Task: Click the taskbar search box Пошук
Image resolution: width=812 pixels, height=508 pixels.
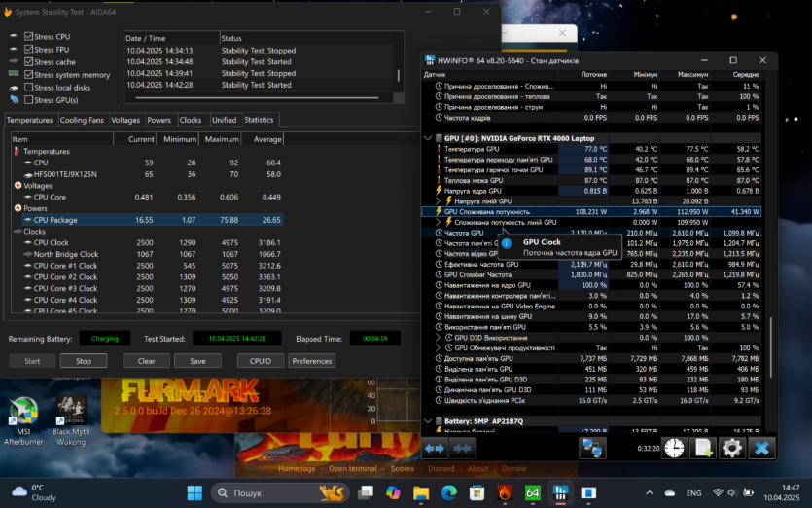Action: click(x=280, y=493)
